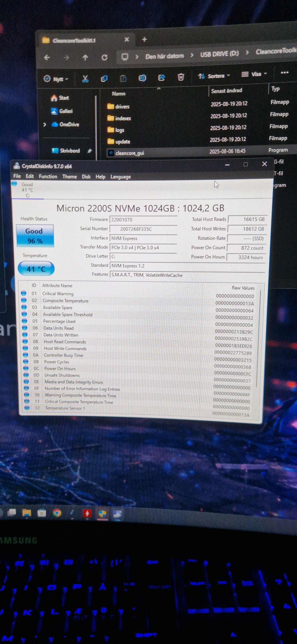The height and width of the screenshot is (644, 297).
Task: Click Den här datorn breadcrumb
Action: click(165, 56)
